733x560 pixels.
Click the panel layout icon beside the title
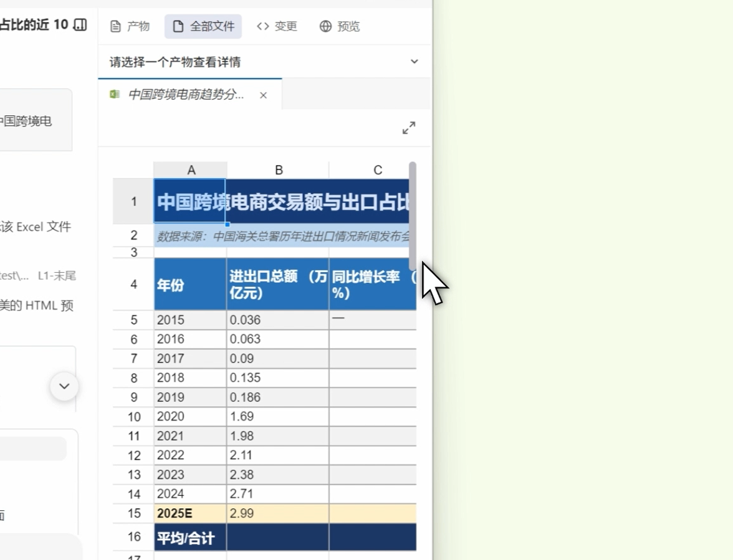80,25
